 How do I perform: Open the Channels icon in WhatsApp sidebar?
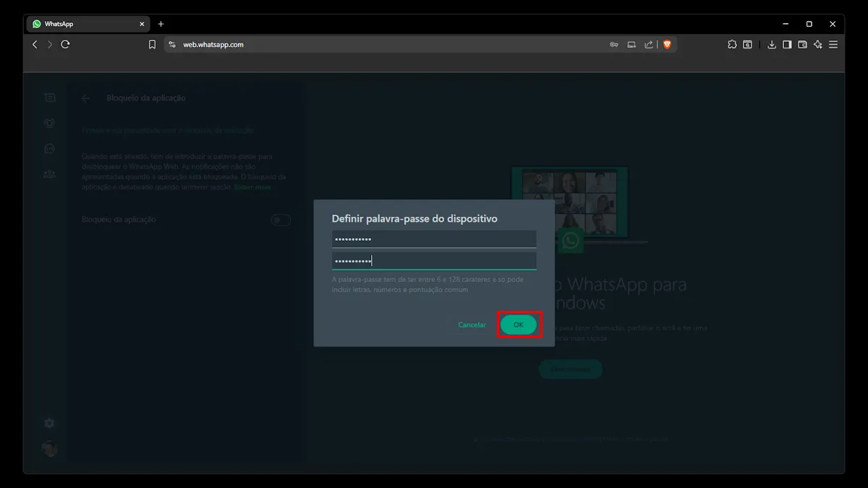pos(49,148)
